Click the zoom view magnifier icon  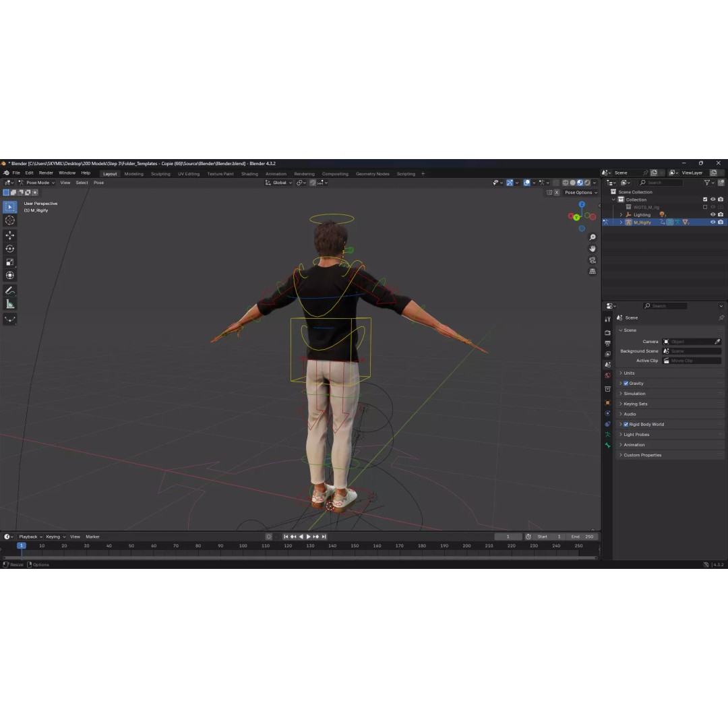[x=593, y=237]
